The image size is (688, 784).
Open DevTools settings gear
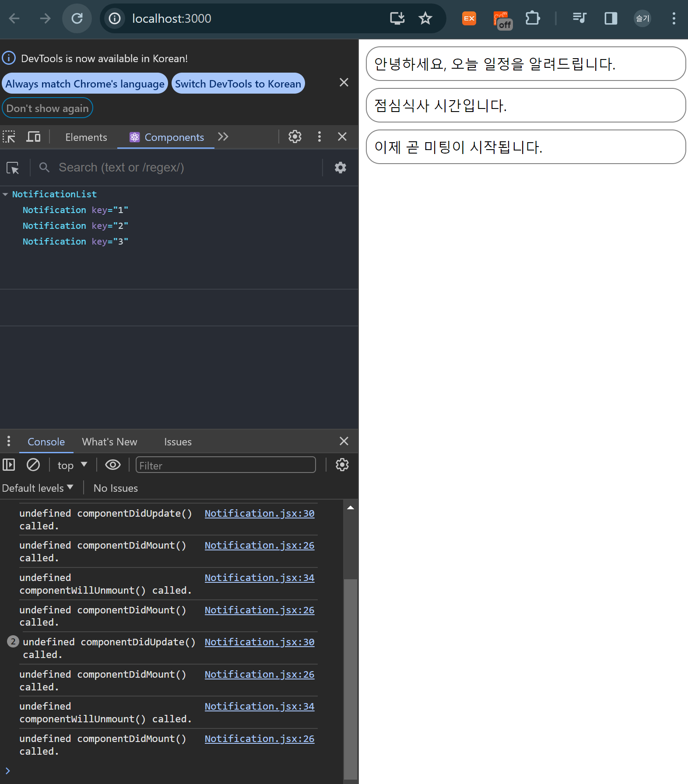coord(295,137)
